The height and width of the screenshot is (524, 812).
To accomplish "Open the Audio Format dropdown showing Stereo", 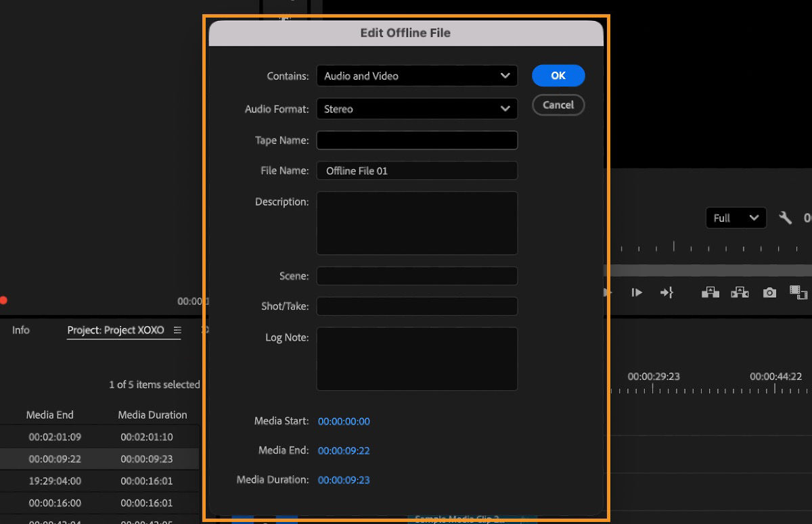I will click(x=417, y=109).
